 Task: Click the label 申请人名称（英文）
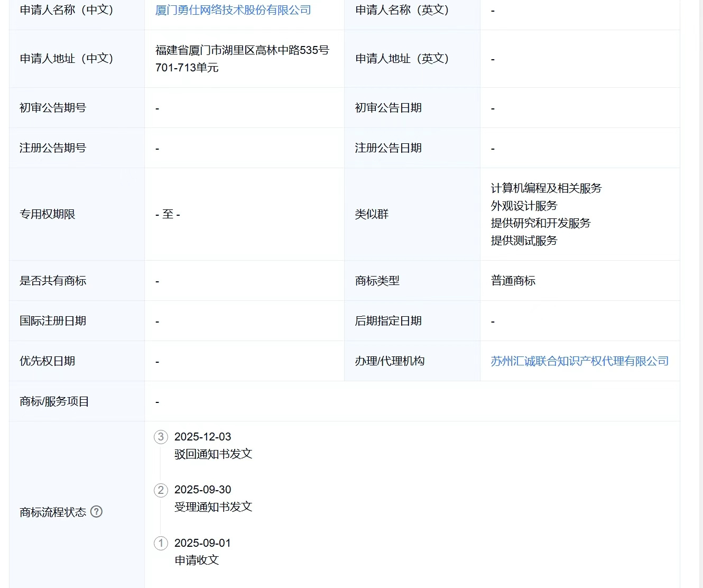402,10
